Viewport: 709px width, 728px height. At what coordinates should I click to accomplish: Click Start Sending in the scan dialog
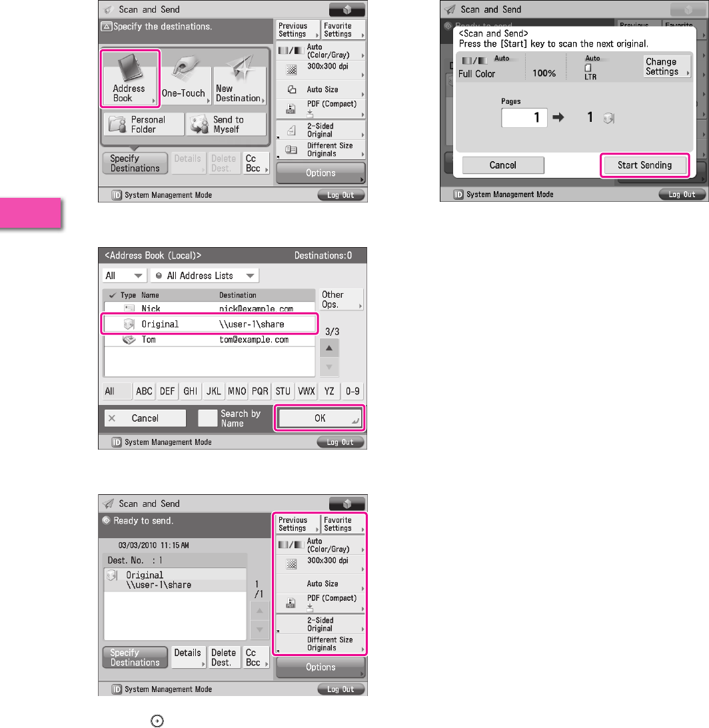(644, 165)
